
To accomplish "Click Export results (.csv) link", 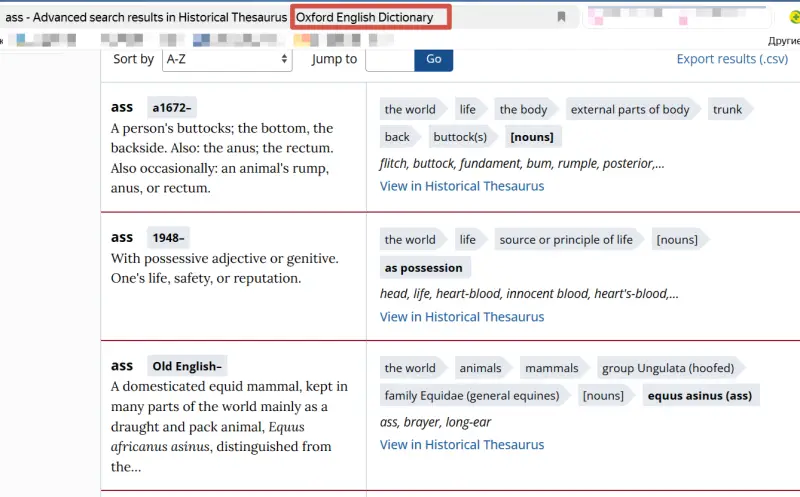I will [x=732, y=59].
